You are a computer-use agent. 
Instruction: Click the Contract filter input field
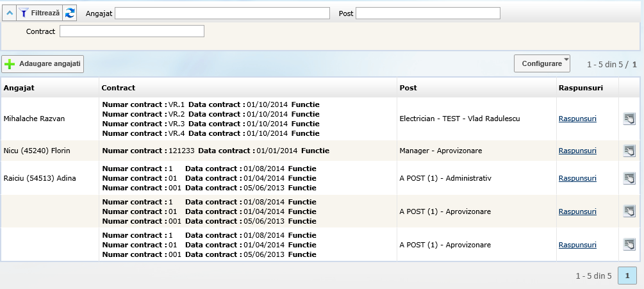pyautogui.click(x=131, y=31)
